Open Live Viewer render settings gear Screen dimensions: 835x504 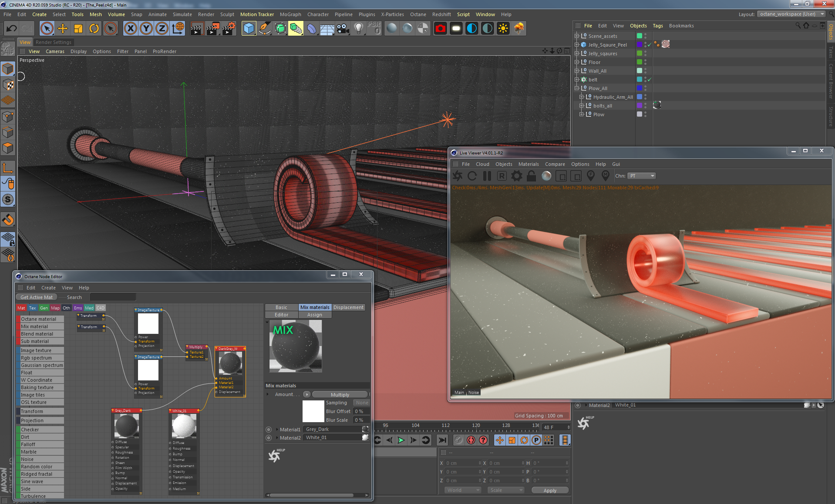point(516,176)
